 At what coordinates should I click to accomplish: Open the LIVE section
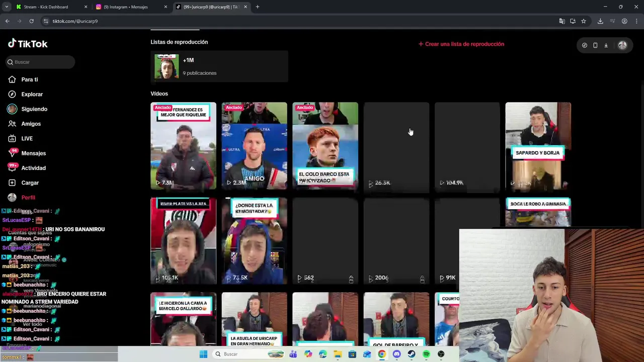pos(27,138)
